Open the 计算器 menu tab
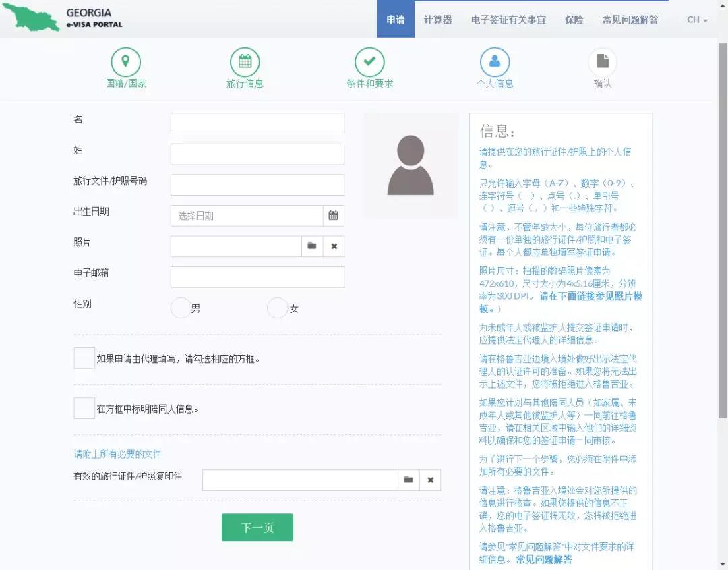The height and width of the screenshot is (570, 728). [x=437, y=20]
